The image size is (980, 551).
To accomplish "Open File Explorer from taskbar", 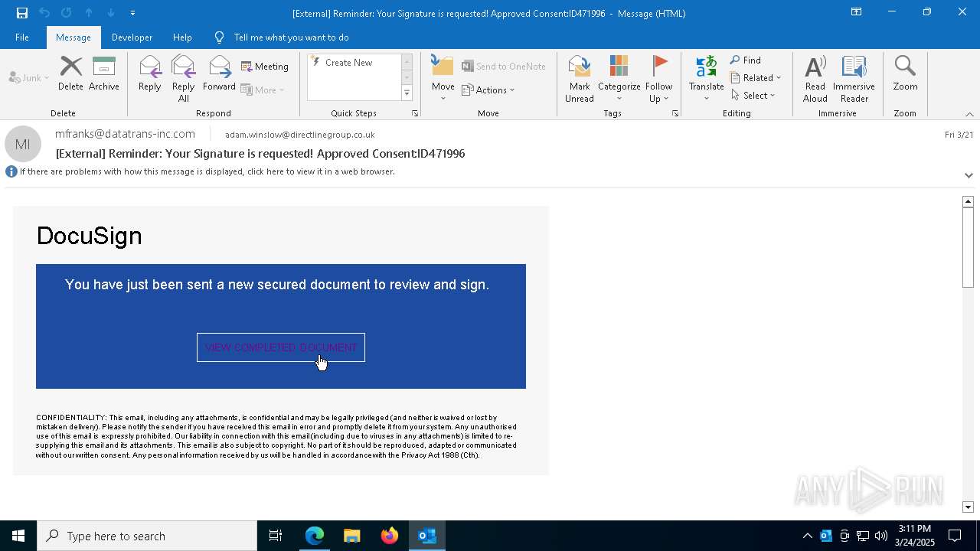I will 351,536.
